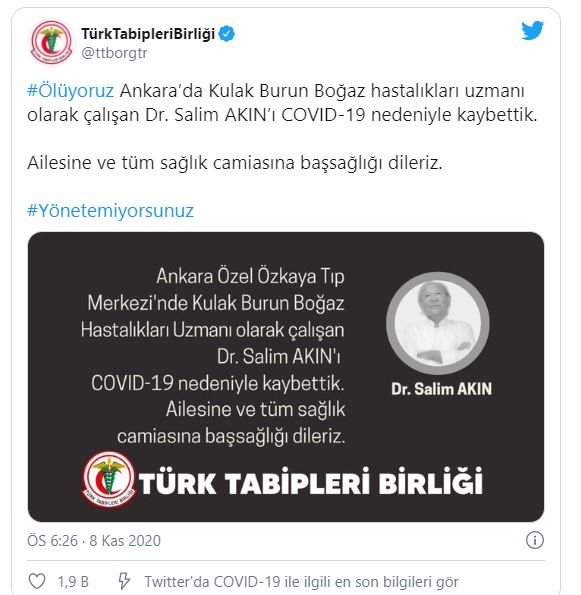
Task: Open the black condolence image card
Action: pyautogui.click(x=286, y=377)
